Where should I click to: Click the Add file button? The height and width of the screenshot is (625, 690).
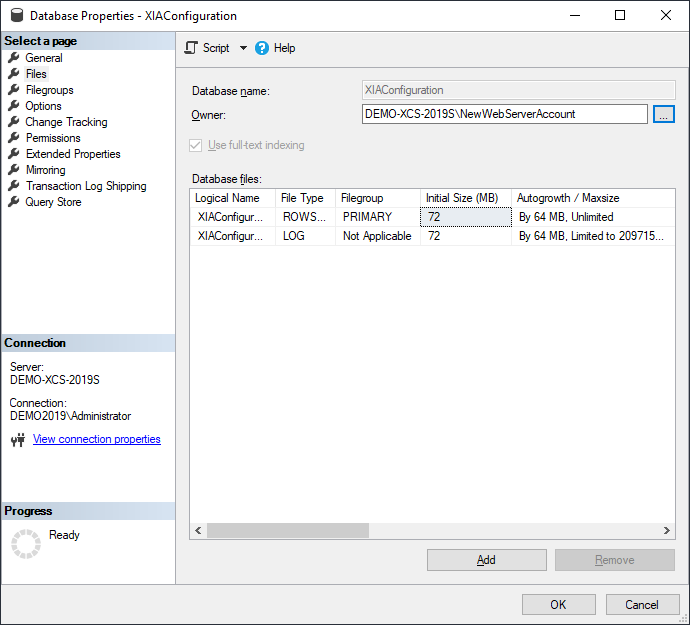[x=487, y=560]
